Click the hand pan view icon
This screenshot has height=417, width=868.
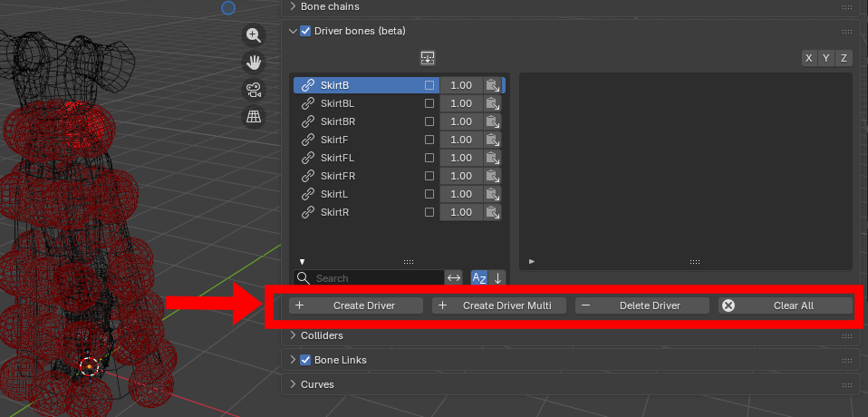[x=254, y=63]
